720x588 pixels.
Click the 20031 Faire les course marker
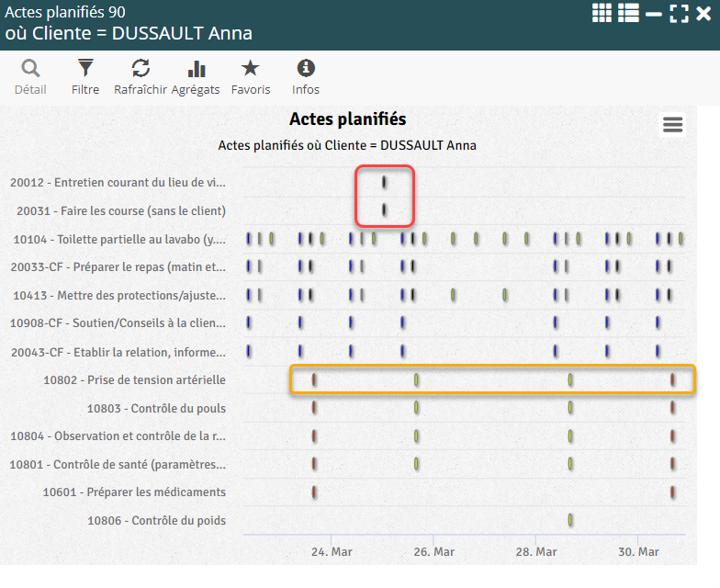point(384,210)
